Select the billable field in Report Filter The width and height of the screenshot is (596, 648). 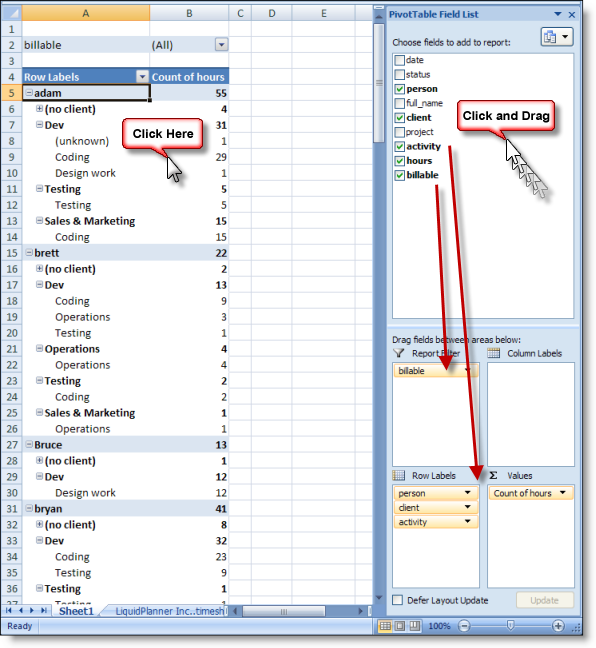click(x=436, y=371)
